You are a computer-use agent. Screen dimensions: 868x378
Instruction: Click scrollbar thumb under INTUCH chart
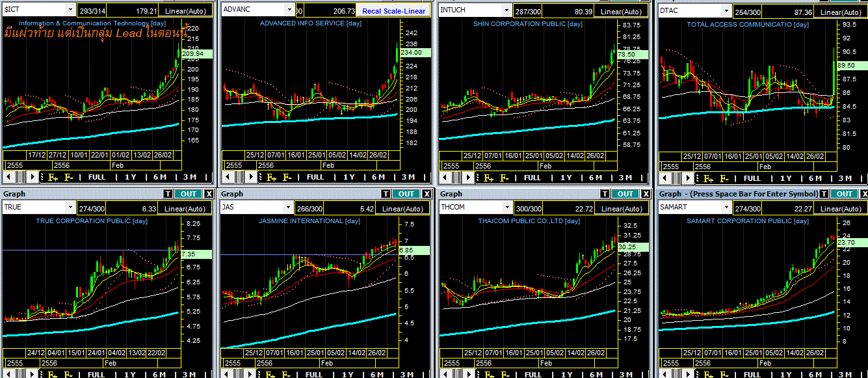coord(456,177)
